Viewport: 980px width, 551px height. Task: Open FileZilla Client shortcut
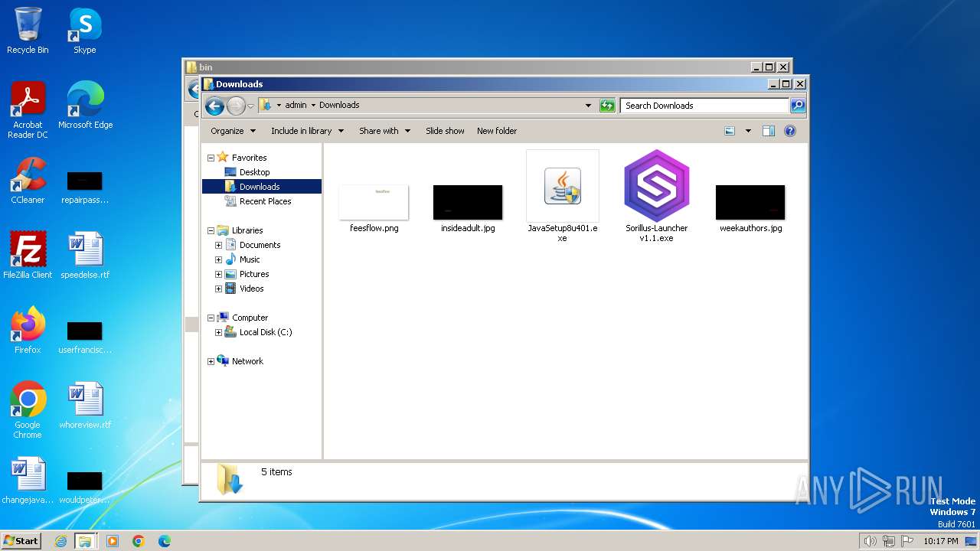[28, 255]
